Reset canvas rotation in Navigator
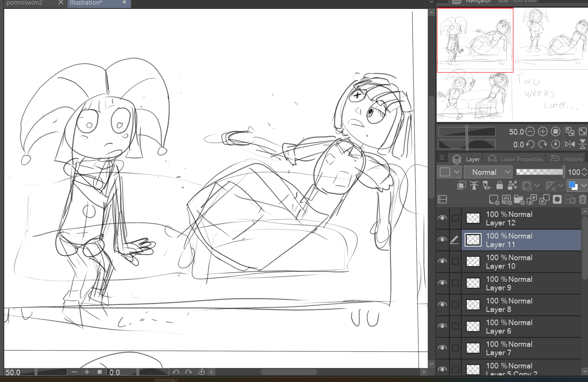Image resolution: width=588 pixels, height=382 pixels. 556,144
